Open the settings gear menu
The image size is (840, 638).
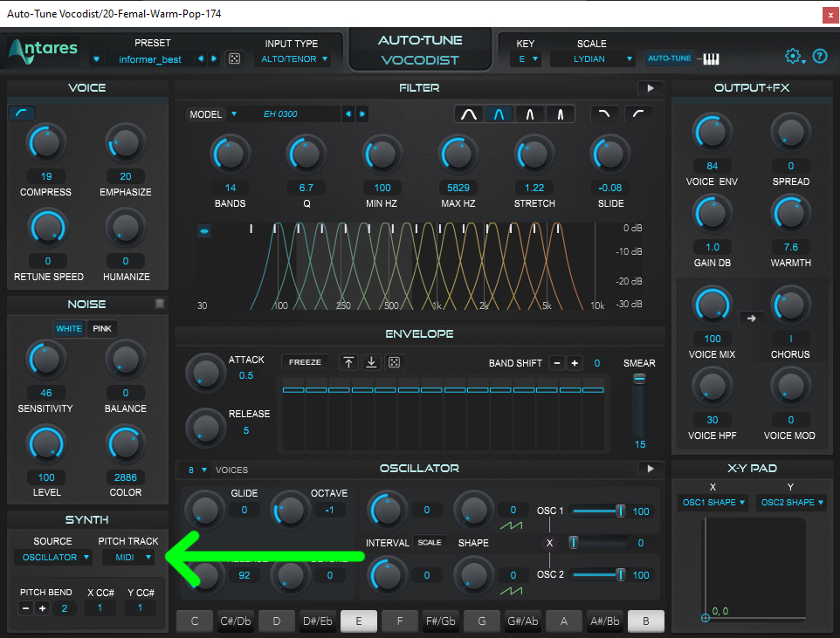[794, 57]
